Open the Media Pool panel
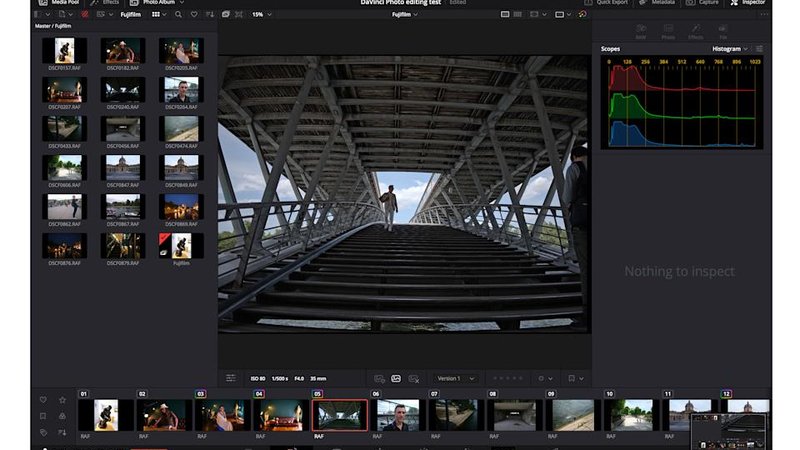 click(59, 3)
